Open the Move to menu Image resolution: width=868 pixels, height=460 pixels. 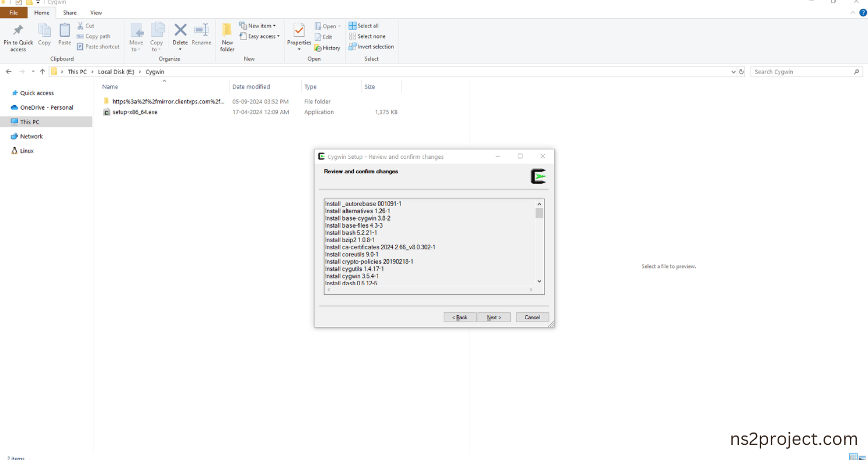(136, 37)
